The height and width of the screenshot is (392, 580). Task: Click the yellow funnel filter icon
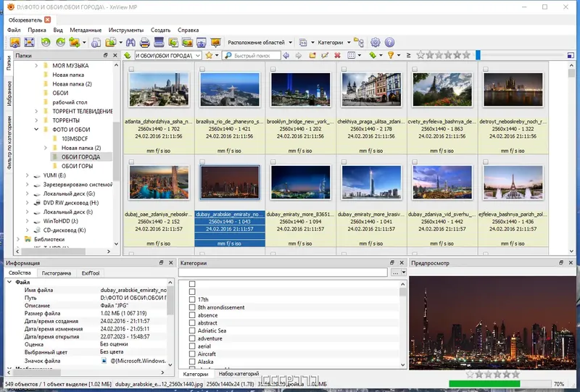[x=390, y=55]
